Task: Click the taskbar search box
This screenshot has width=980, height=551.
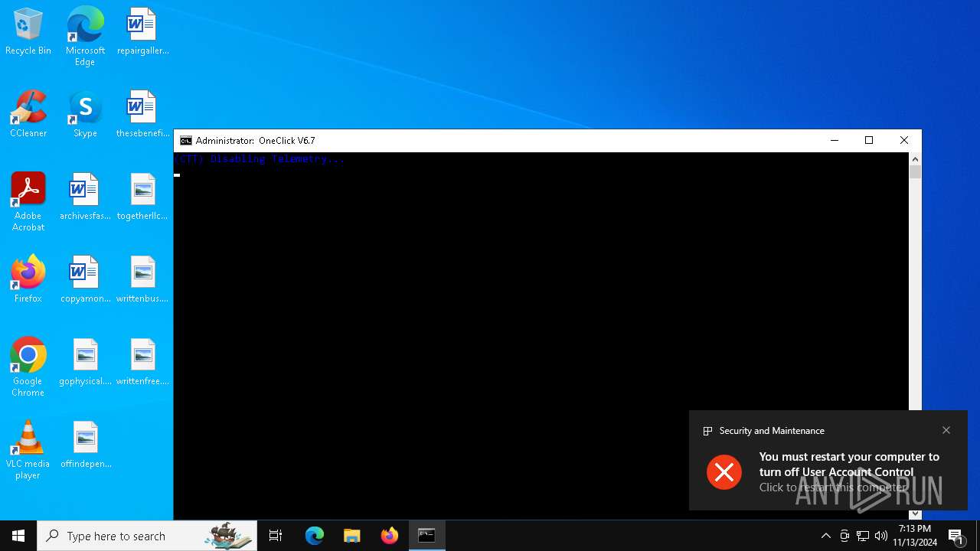Action: pyautogui.click(x=147, y=536)
